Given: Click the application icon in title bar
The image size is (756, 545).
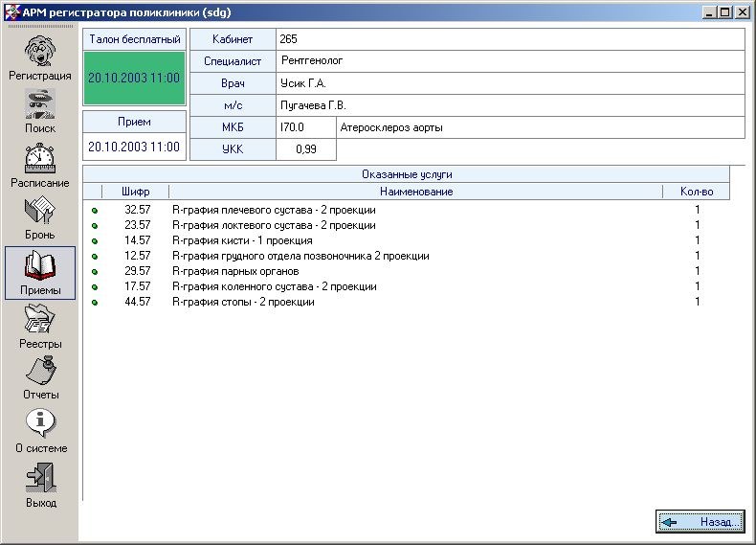Looking at the screenshot, I should tap(12, 12).
